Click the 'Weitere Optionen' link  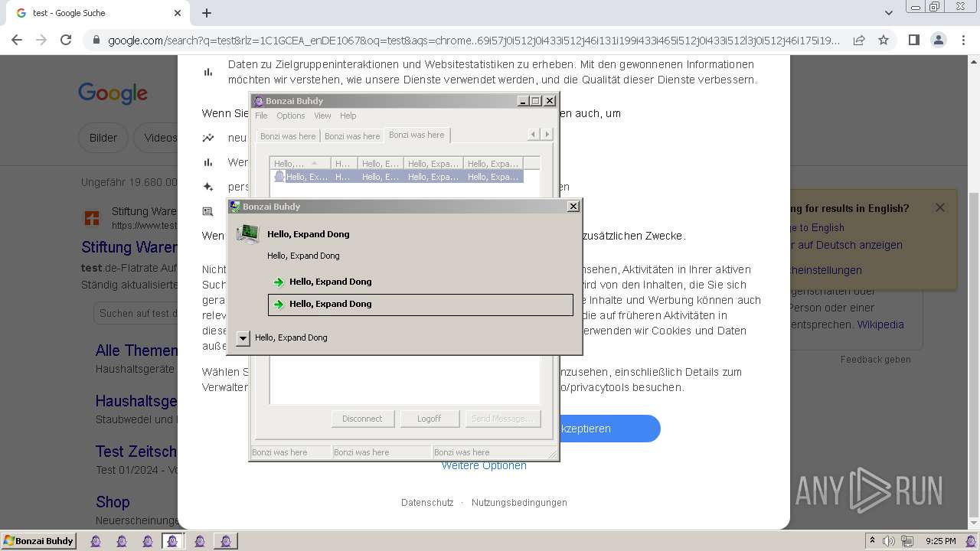coord(484,465)
